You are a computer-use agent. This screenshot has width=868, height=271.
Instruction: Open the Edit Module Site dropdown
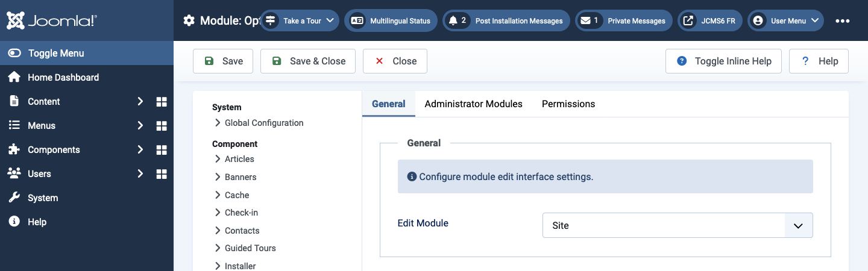click(678, 225)
